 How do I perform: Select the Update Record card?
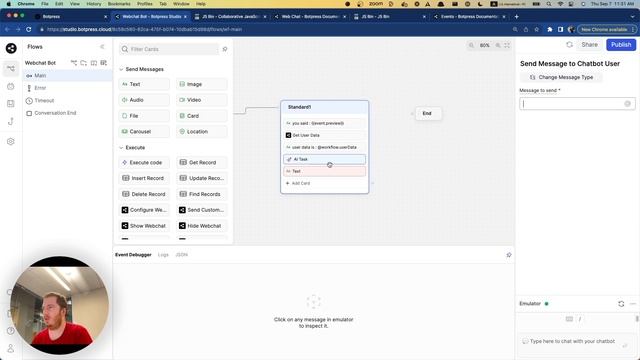(202, 178)
